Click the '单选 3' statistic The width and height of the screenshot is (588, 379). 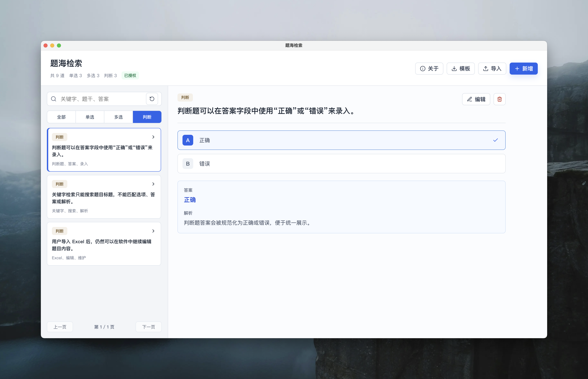(x=75, y=76)
